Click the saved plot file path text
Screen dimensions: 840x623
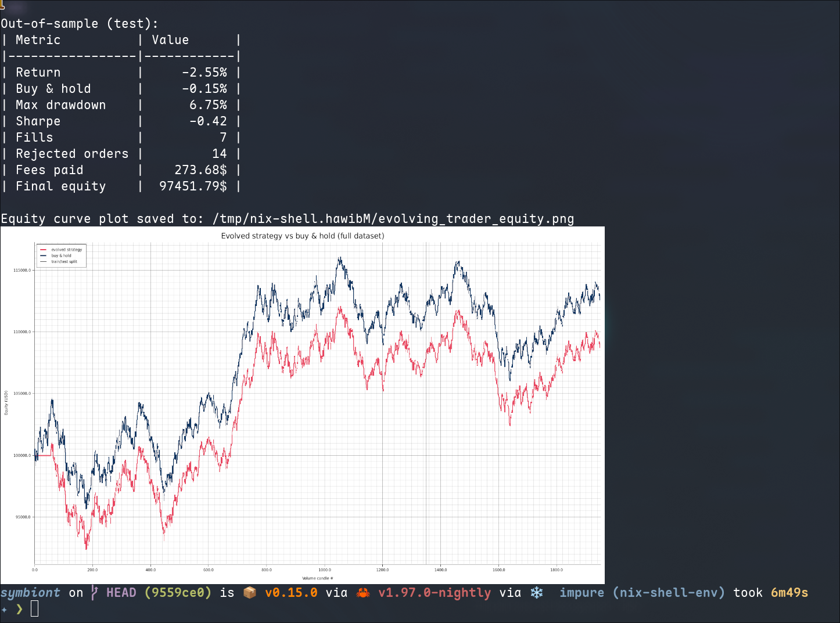click(393, 219)
